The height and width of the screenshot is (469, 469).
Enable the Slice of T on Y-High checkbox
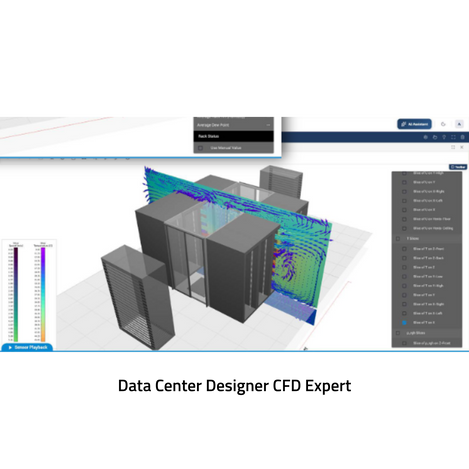tap(404, 286)
